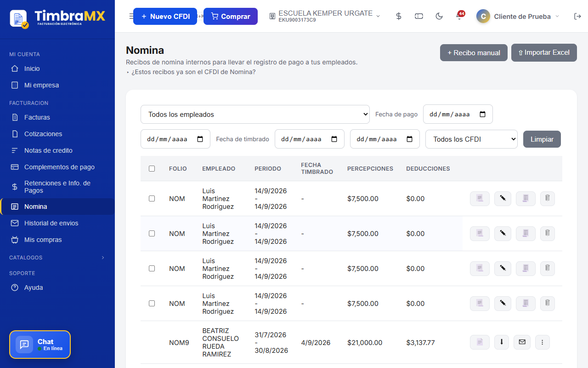588x368 pixels.
Task: Open Ayuda under Soporte
Action: pos(57,287)
